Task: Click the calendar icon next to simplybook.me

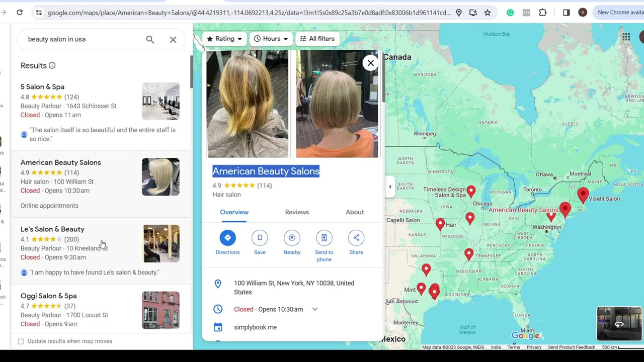Action: tap(218, 327)
